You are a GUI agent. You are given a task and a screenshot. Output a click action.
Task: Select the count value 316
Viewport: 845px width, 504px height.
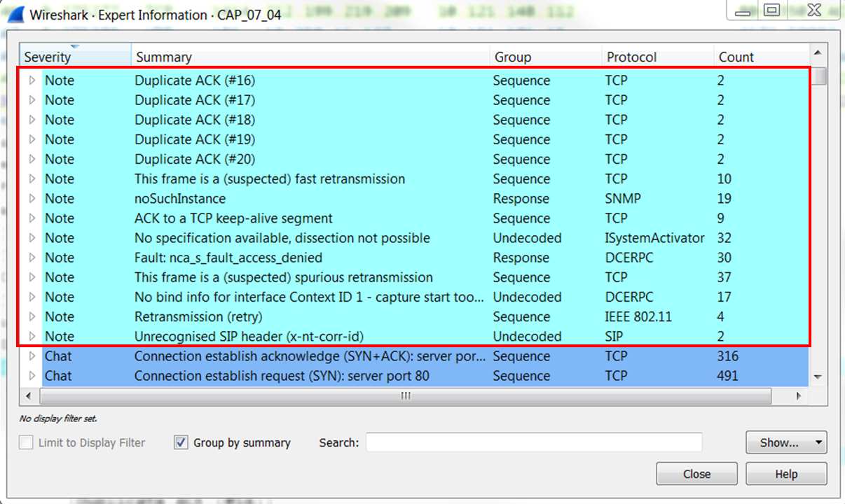click(x=727, y=356)
